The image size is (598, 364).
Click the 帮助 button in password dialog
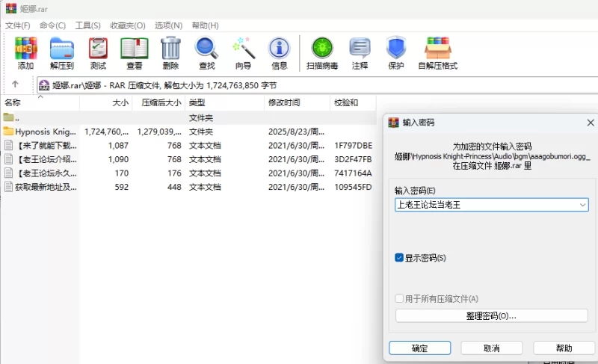(564, 348)
